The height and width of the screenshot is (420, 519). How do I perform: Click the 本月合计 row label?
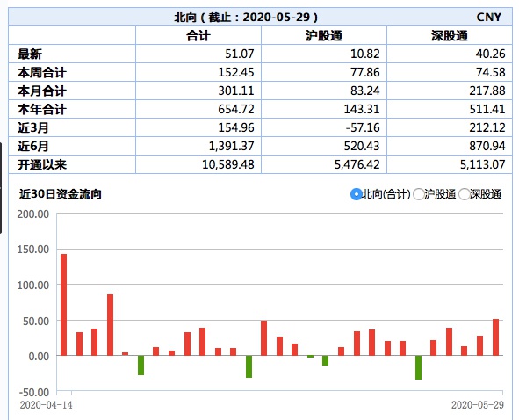click(42, 91)
